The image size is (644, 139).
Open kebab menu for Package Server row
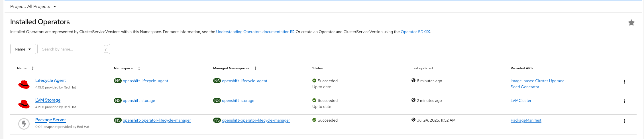(x=624, y=121)
